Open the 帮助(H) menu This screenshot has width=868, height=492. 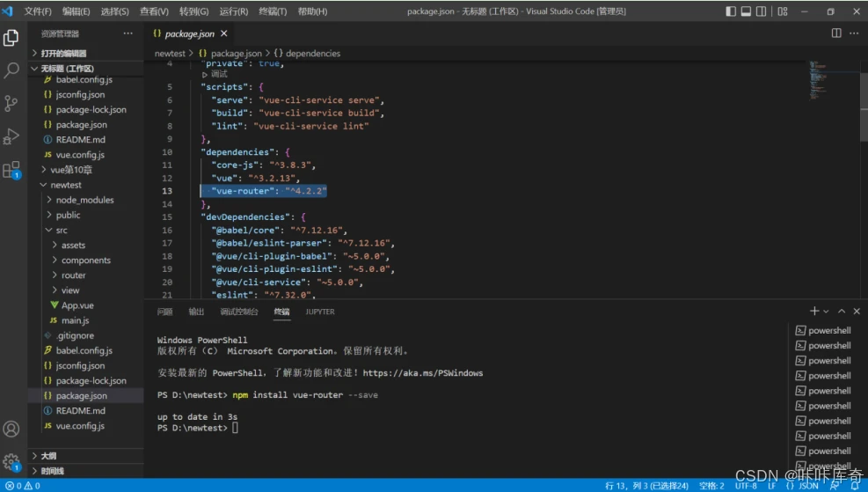pyautogui.click(x=312, y=11)
